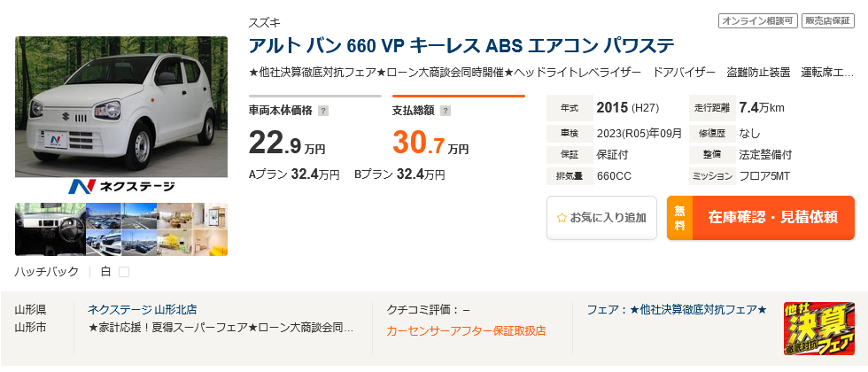Open the interior dashboard thumbnail
Screen dimensions: 868x372
coord(50,229)
